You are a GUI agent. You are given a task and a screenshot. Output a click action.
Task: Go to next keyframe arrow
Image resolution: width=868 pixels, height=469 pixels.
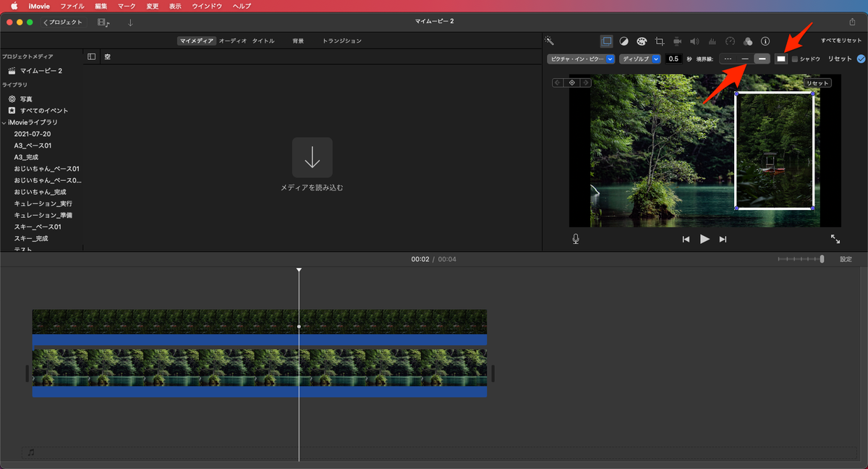[585, 83]
